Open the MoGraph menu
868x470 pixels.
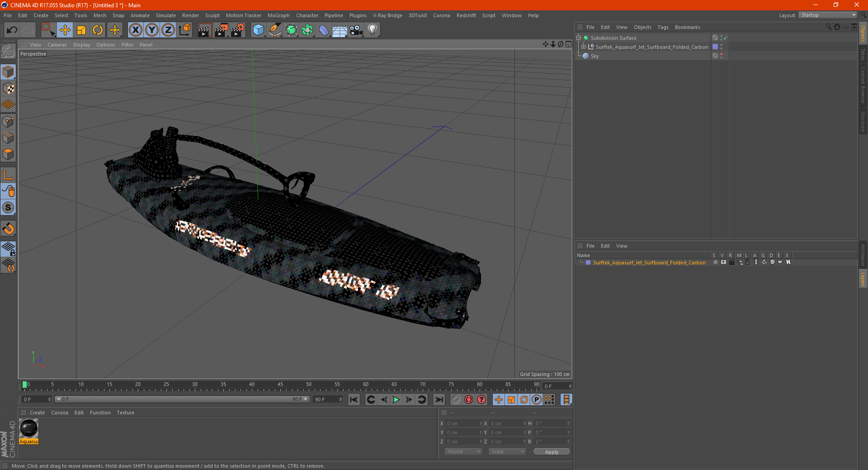278,15
